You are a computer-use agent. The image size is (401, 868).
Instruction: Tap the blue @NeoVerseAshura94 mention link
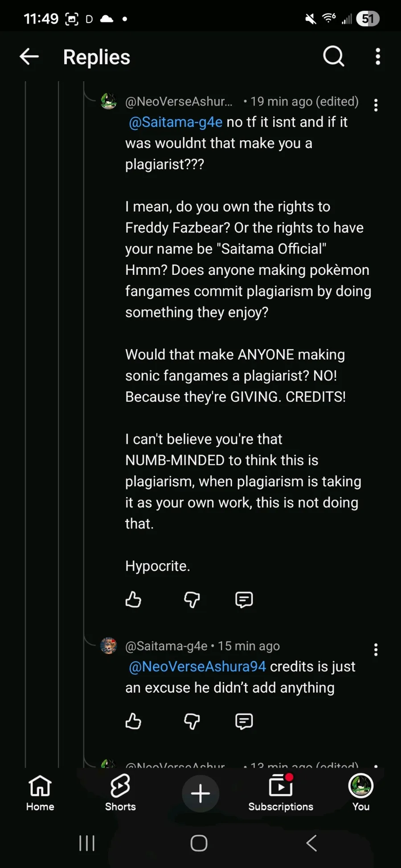coord(197,666)
